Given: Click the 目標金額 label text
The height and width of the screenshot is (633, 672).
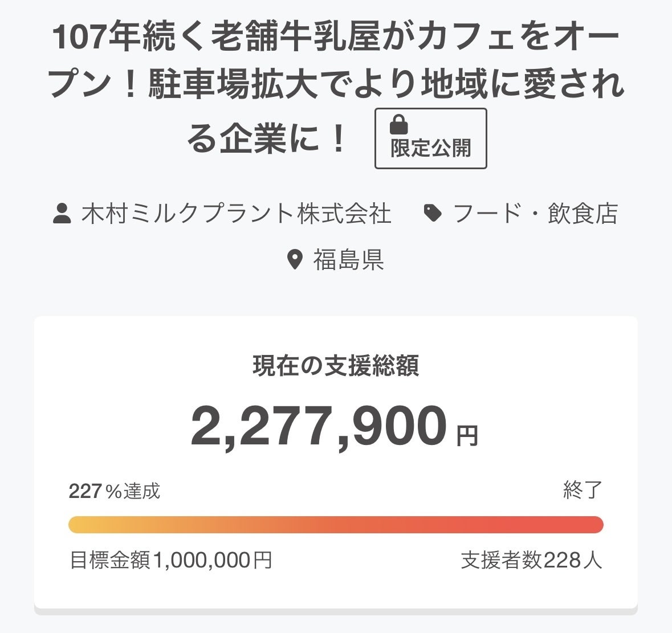Looking at the screenshot, I should click(110, 560).
